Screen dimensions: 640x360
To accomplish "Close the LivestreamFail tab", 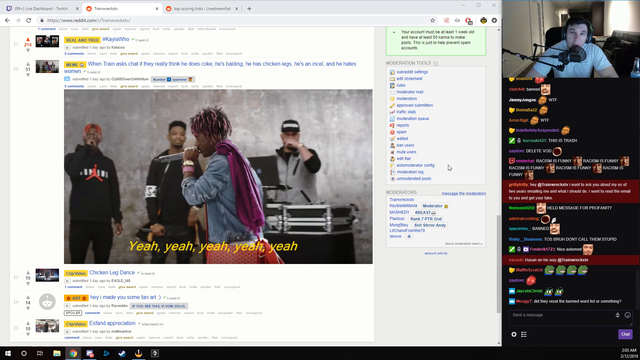I will coord(237,9).
